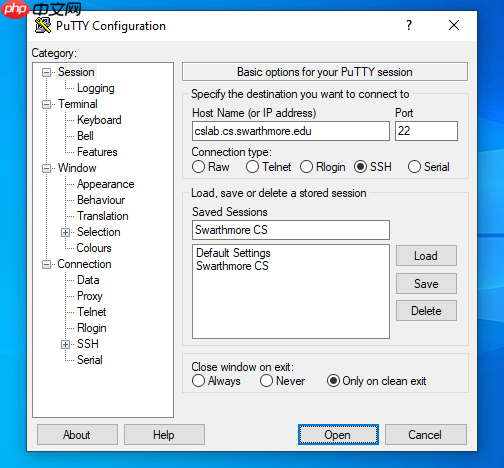Open the SSH category in the tree
Image resolution: width=504 pixels, height=468 pixels.
tap(88, 344)
